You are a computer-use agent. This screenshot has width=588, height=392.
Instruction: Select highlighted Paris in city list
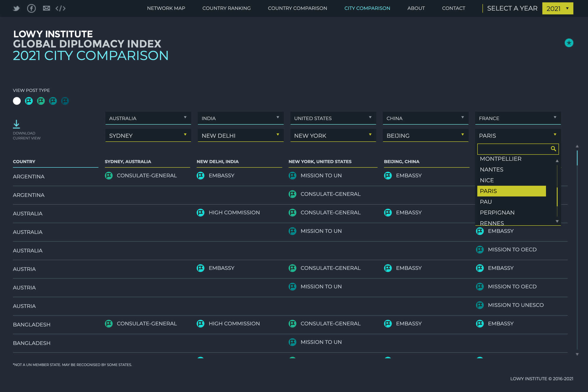tap(511, 191)
